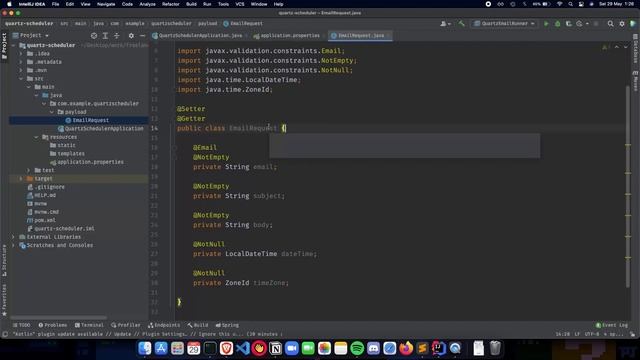Collapse the src folder
The image size is (640, 360).
21,78
